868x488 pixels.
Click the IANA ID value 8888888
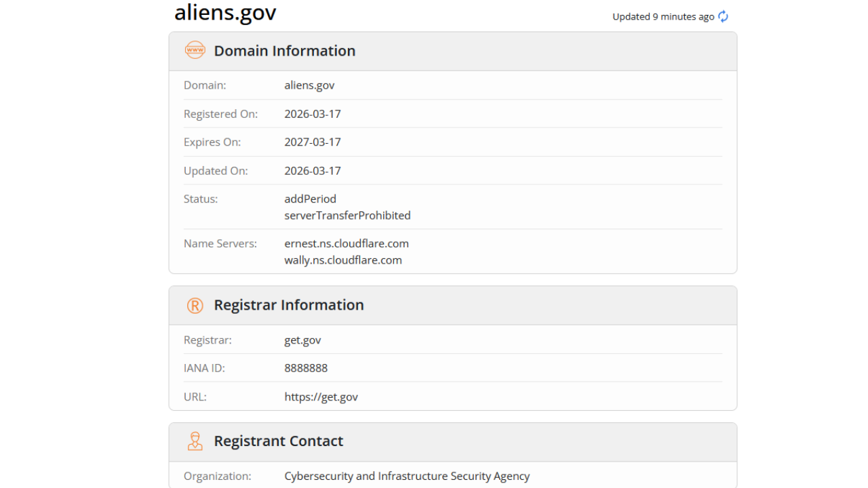tap(305, 367)
